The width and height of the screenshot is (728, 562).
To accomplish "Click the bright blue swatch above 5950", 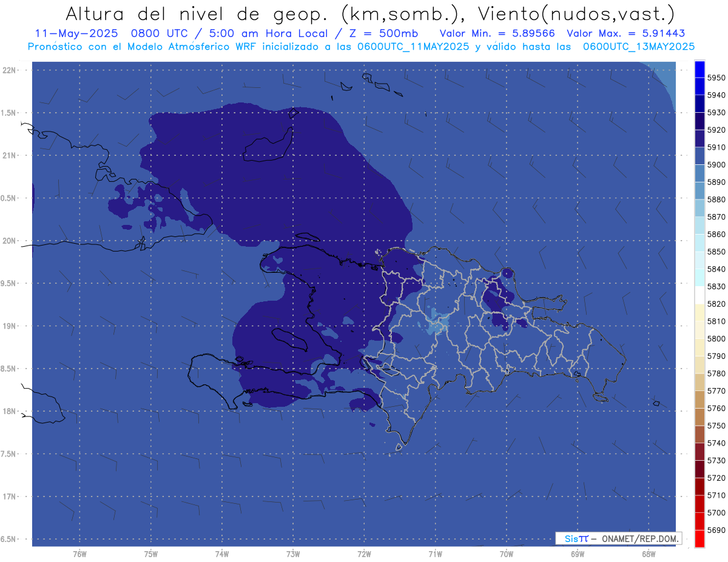I will coord(699,69).
